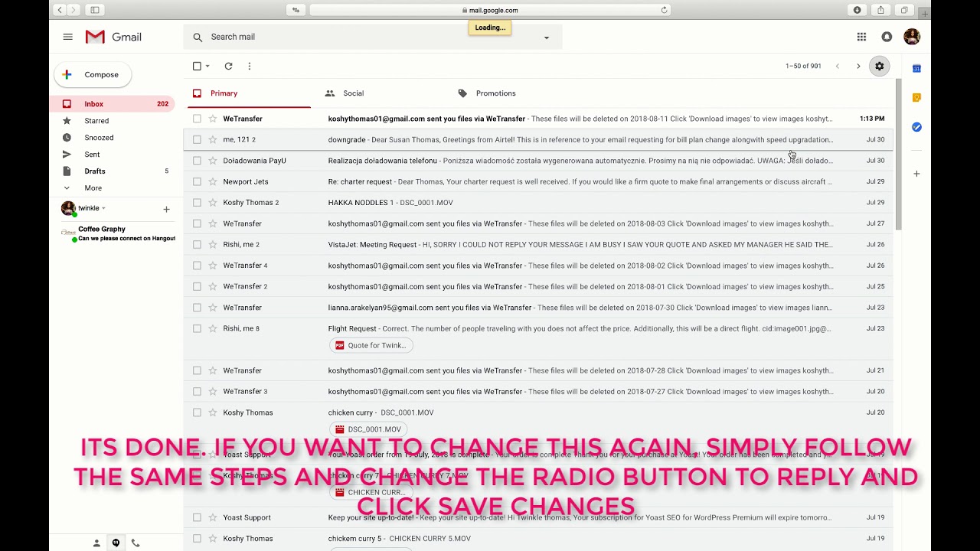Star the Newport Jets email
Viewport: 980px width, 551px height.
point(213,181)
